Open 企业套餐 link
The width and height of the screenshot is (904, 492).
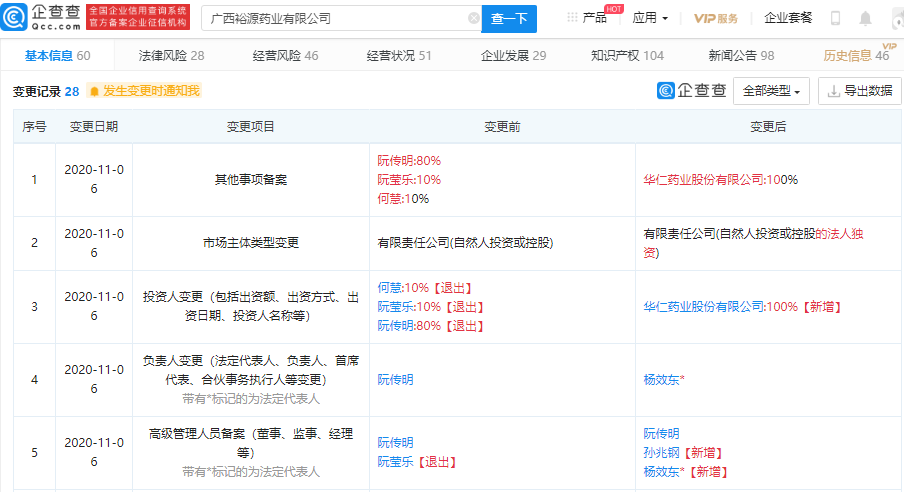(788, 18)
